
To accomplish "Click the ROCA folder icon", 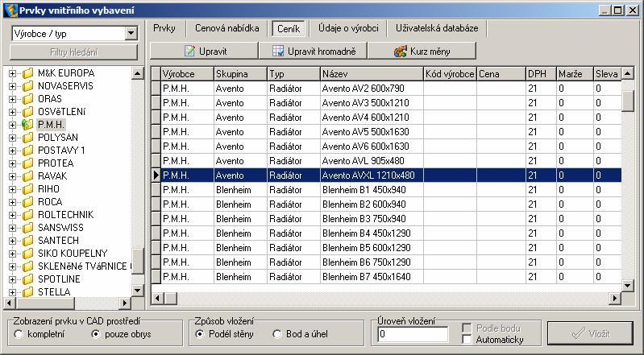I will pyautogui.click(x=27, y=202).
